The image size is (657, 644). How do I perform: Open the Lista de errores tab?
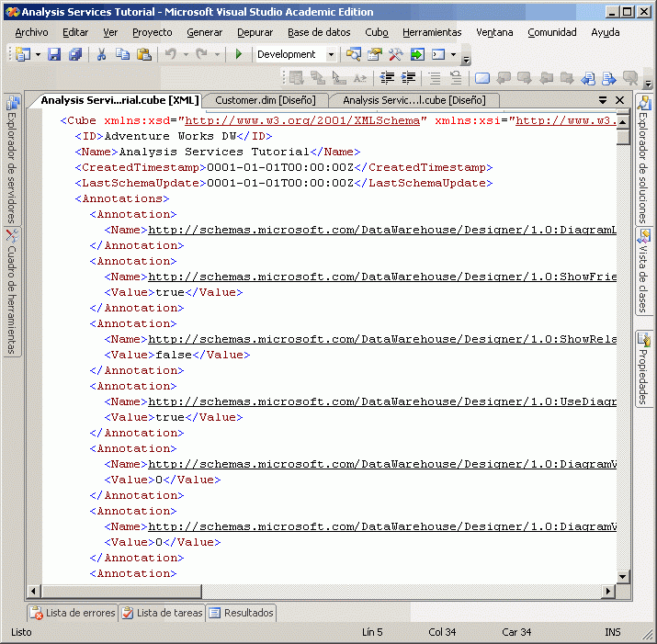pos(73,613)
